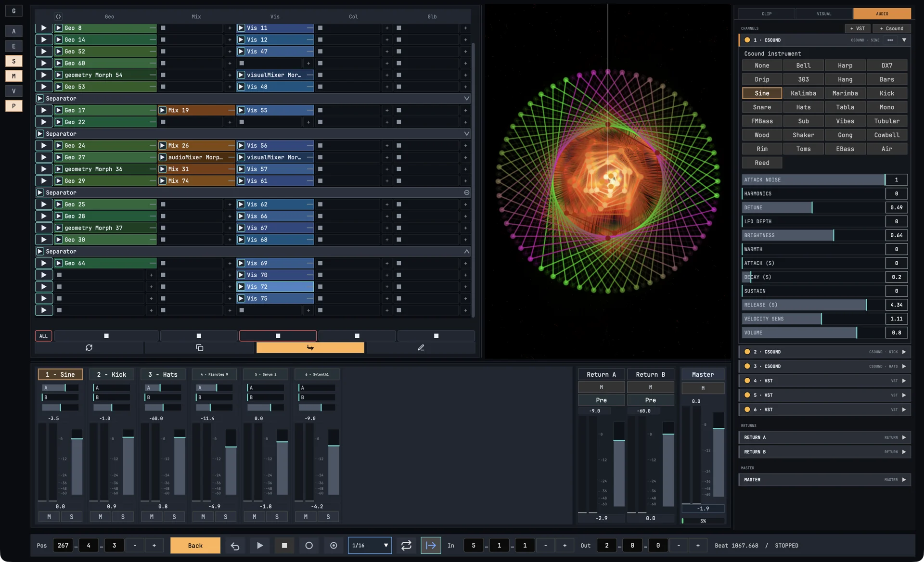The image size is (924, 562).
Task: Click the target record icon in transport
Action: point(334,545)
